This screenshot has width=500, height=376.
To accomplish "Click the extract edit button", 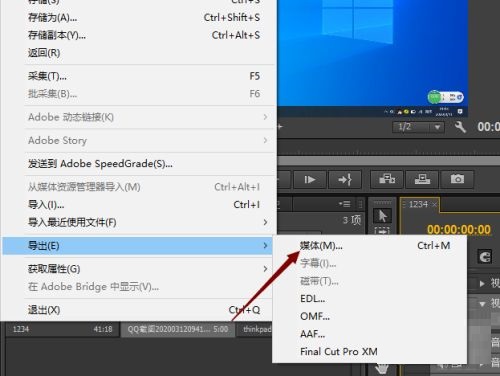I will point(422,180).
